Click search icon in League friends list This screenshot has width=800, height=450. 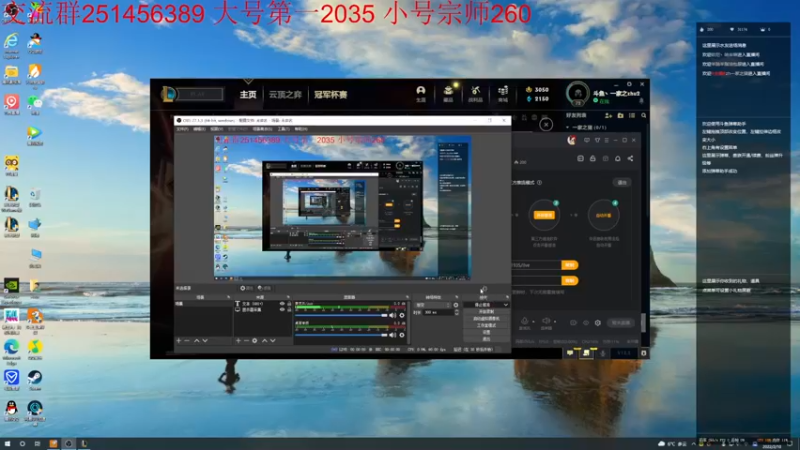point(644,116)
